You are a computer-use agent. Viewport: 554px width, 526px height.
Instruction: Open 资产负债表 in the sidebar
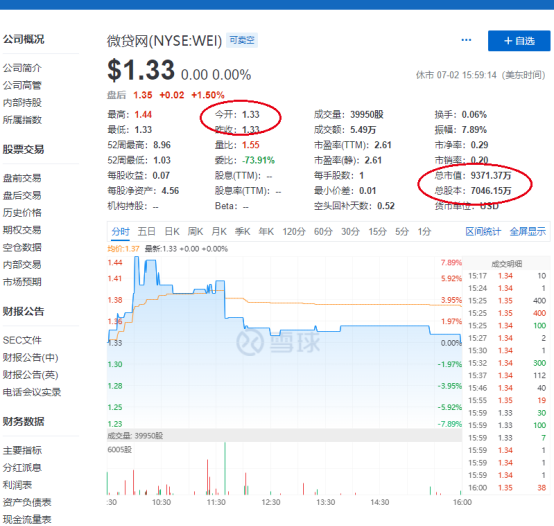27,502
